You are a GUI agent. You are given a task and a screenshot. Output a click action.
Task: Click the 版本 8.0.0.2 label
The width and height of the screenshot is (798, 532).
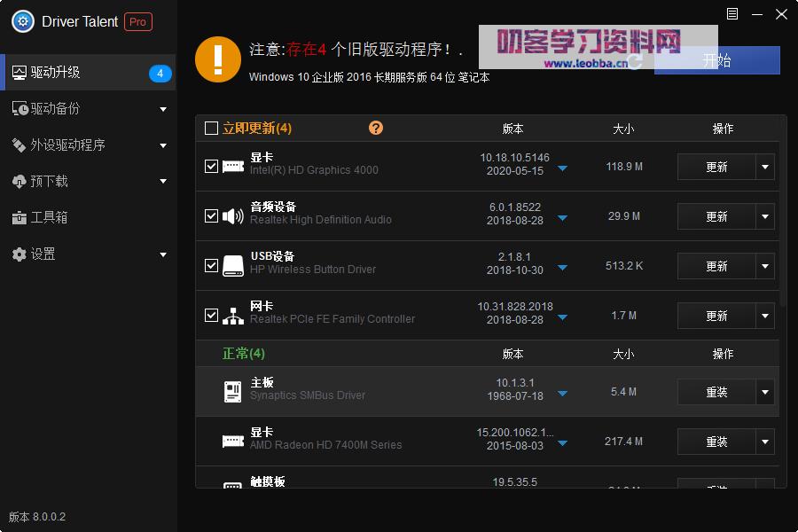click(x=37, y=517)
